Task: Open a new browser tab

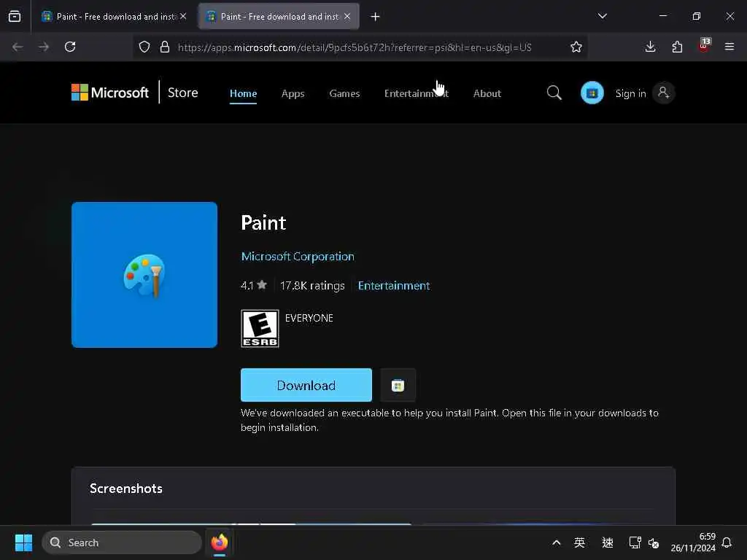Action: [376, 17]
